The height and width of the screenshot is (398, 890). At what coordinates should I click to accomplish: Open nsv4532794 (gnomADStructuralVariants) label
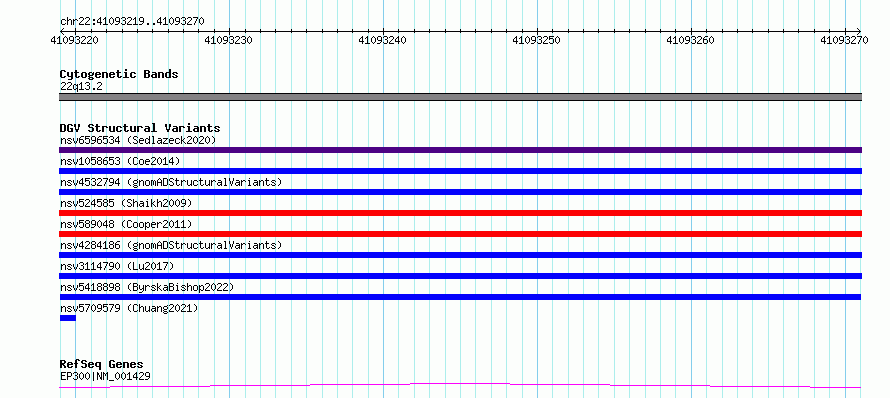tap(171, 182)
